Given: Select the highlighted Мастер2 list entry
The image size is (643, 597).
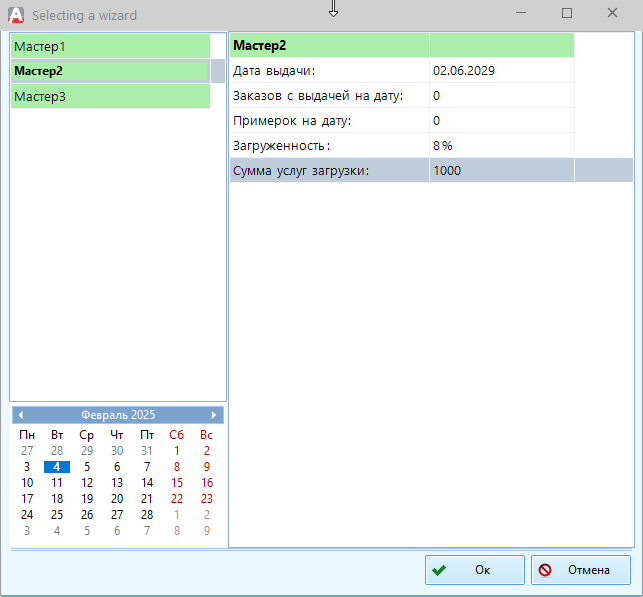Looking at the screenshot, I should (110, 71).
